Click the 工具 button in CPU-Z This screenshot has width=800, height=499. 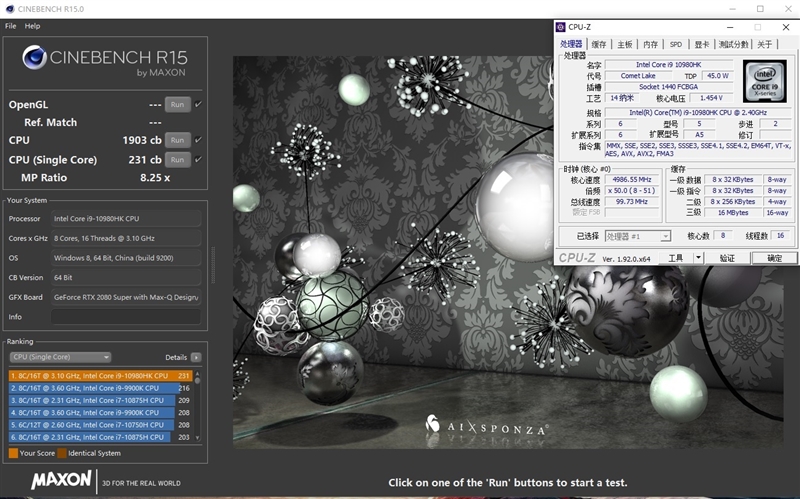pyautogui.click(x=676, y=258)
